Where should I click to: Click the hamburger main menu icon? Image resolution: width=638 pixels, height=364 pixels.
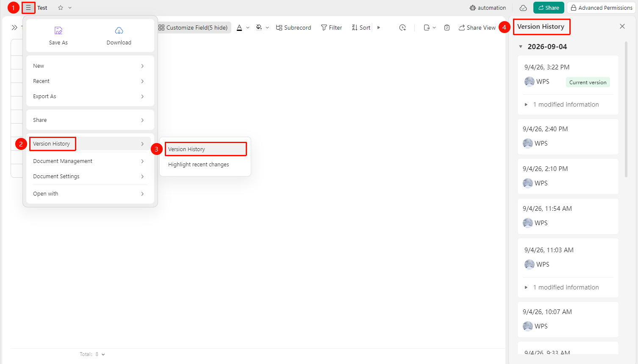click(x=28, y=8)
